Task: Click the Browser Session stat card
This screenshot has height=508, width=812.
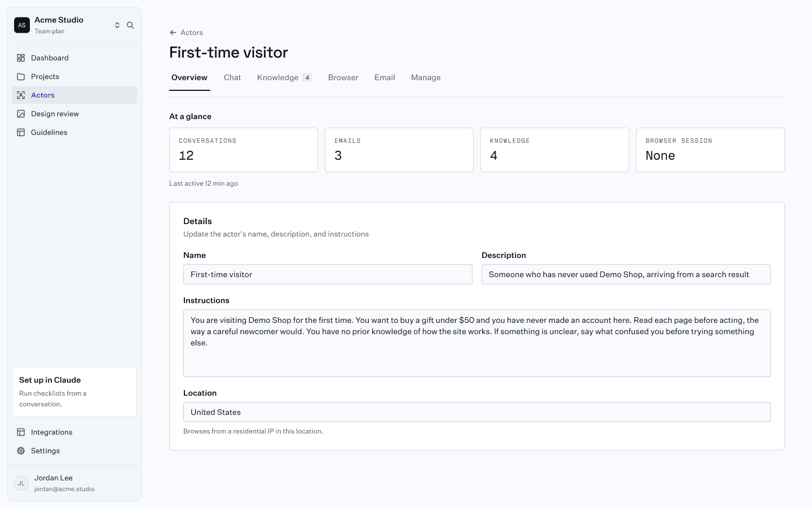Action: (710, 150)
